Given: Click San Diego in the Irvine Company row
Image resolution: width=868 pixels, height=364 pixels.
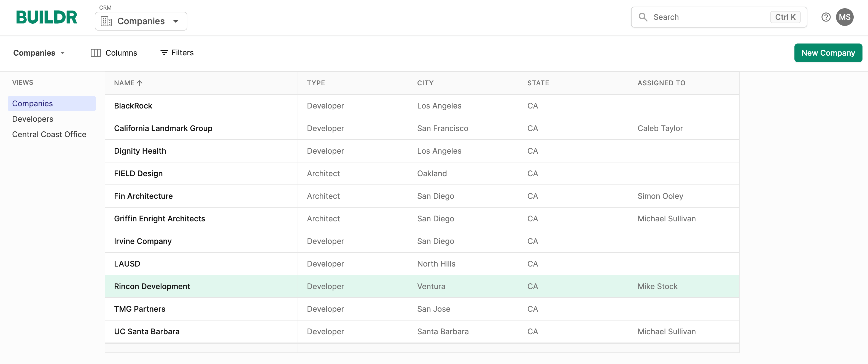Looking at the screenshot, I should tap(435, 241).
